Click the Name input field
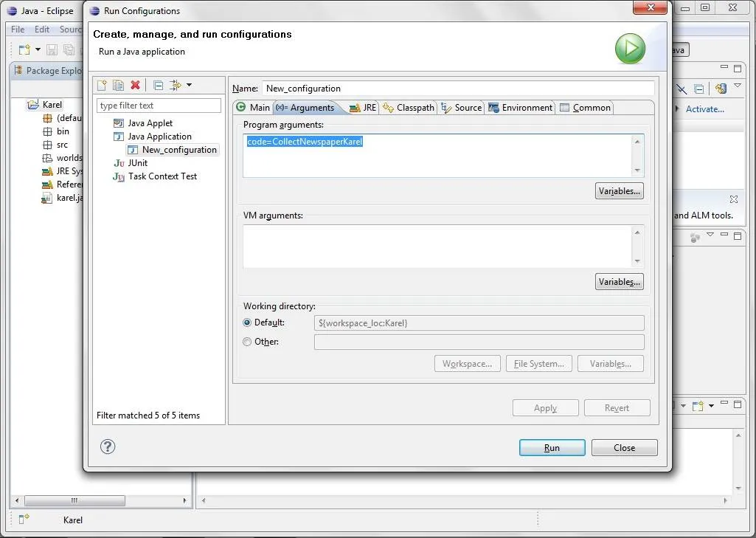Viewport: 756px width, 538px height. [x=458, y=89]
